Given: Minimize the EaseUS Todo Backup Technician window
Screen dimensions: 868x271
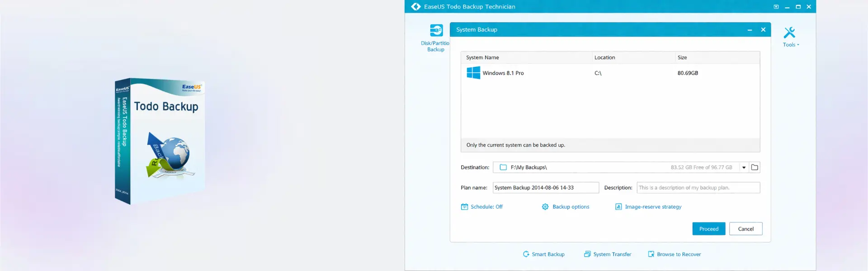Looking at the screenshot, I should tap(787, 7).
